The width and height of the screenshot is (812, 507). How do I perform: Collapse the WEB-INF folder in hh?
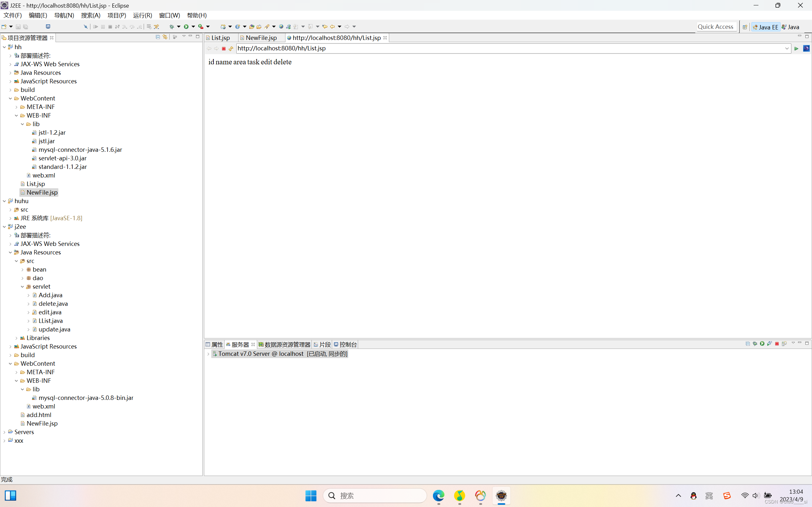(16, 115)
